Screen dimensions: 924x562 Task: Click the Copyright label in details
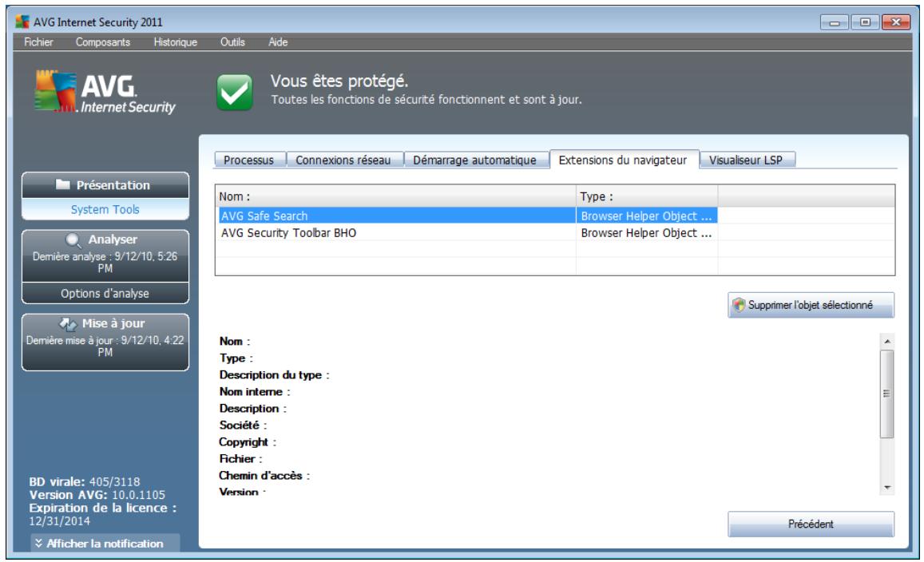pos(248,441)
